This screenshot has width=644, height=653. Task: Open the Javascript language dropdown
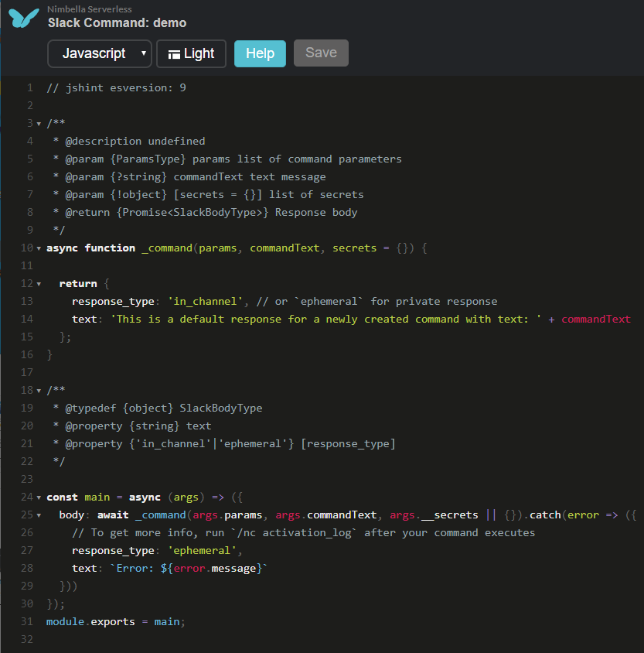coord(100,53)
